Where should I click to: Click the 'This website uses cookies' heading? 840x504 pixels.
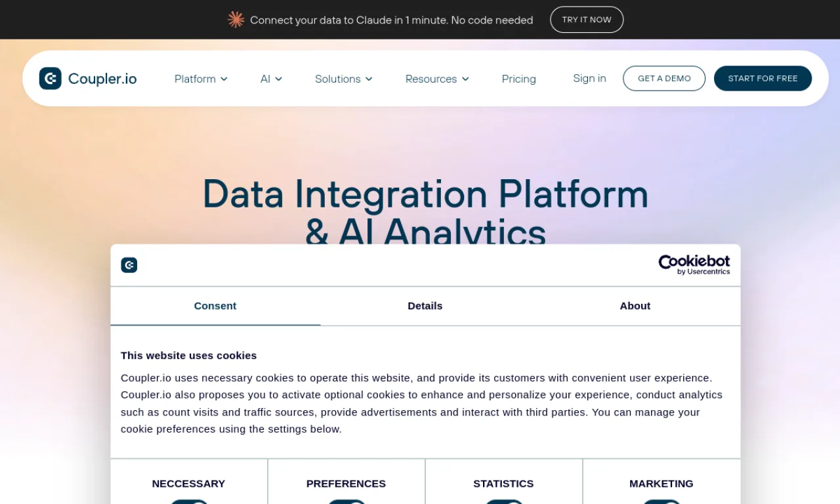click(x=189, y=355)
